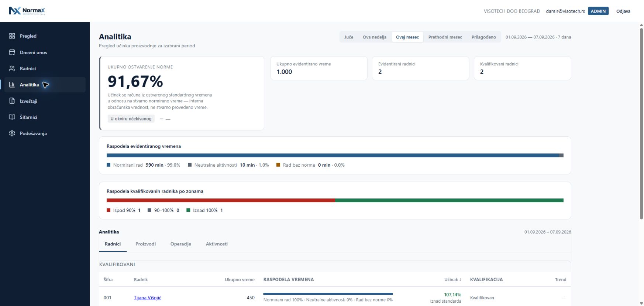Click the scrollbar down arrow
644x306 pixels.
(641, 303)
